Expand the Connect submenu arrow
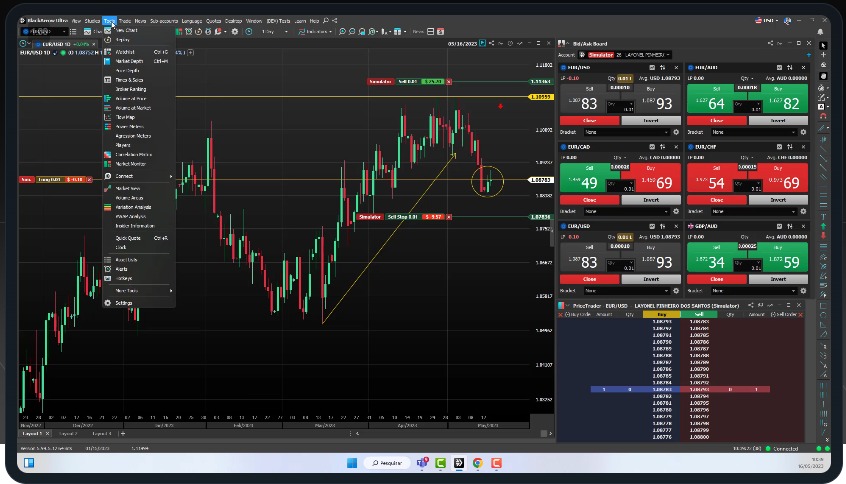This screenshot has height=484, width=846. [171, 176]
